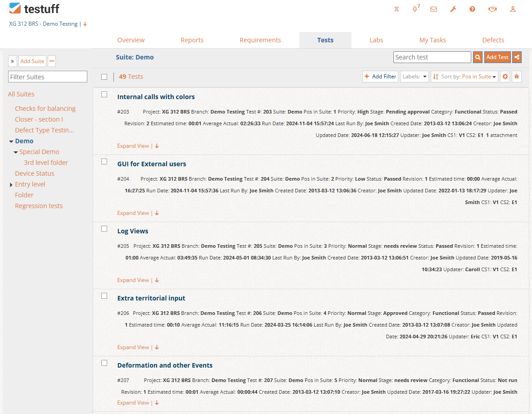
Task: Expand view of Log Views test
Action: pyautogui.click(x=133, y=280)
